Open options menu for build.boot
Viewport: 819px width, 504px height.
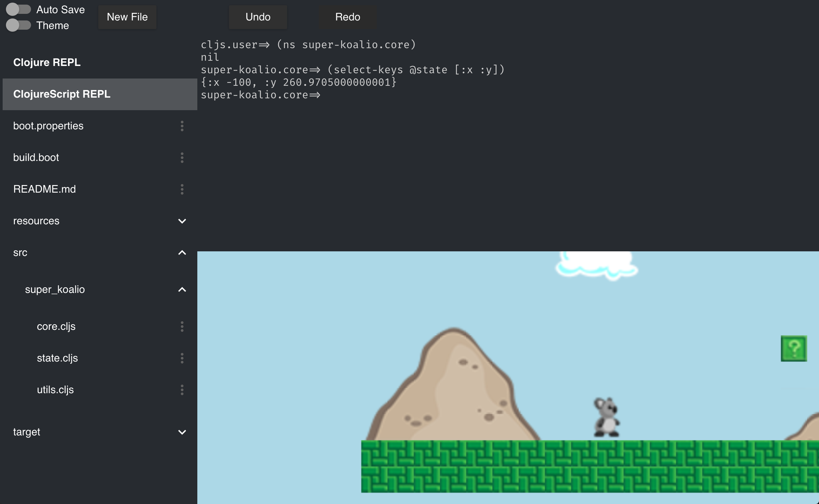click(182, 157)
